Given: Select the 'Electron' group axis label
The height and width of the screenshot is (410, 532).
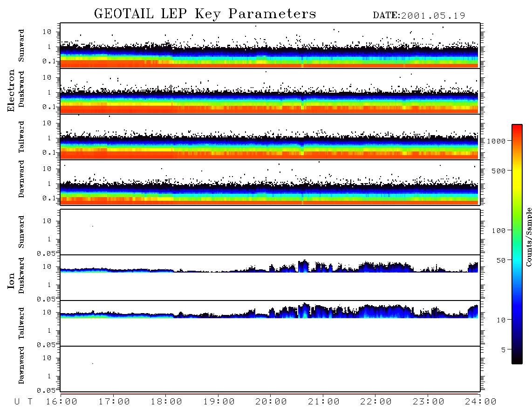Looking at the screenshot, I should point(11,91).
